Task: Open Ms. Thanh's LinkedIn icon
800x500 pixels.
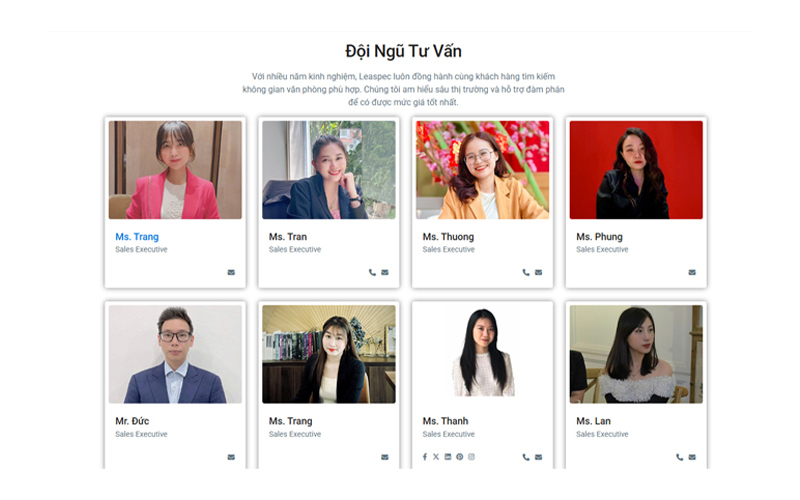Action: [x=447, y=457]
